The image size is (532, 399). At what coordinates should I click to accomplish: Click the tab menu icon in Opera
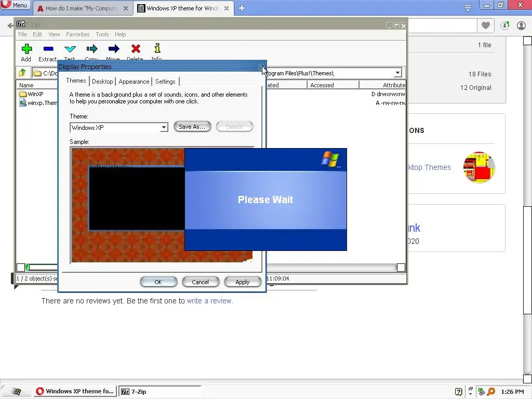(468, 8)
